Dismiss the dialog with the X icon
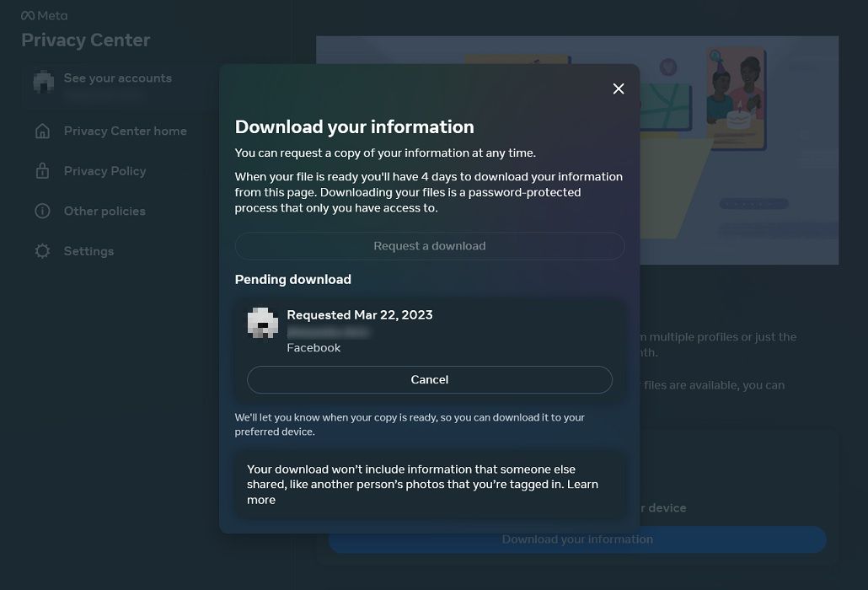The image size is (868, 590). click(619, 88)
